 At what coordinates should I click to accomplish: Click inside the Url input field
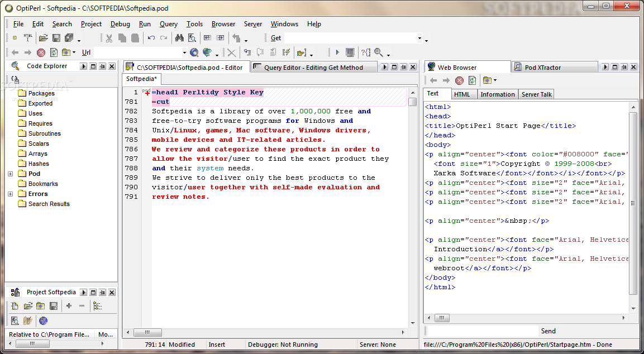click(x=137, y=52)
